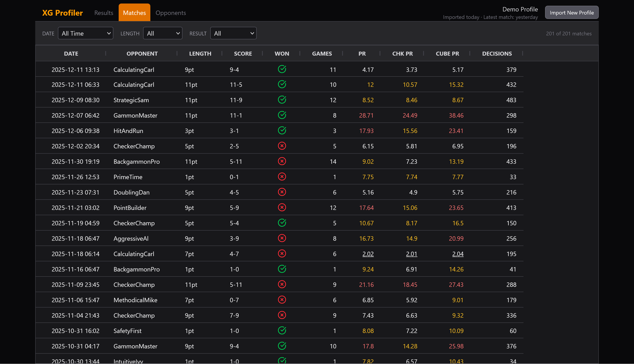Viewport: 634px width, 364px height.
Task: Switch to the Opponents tab
Action: pyautogui.click(x=170, y=13)
